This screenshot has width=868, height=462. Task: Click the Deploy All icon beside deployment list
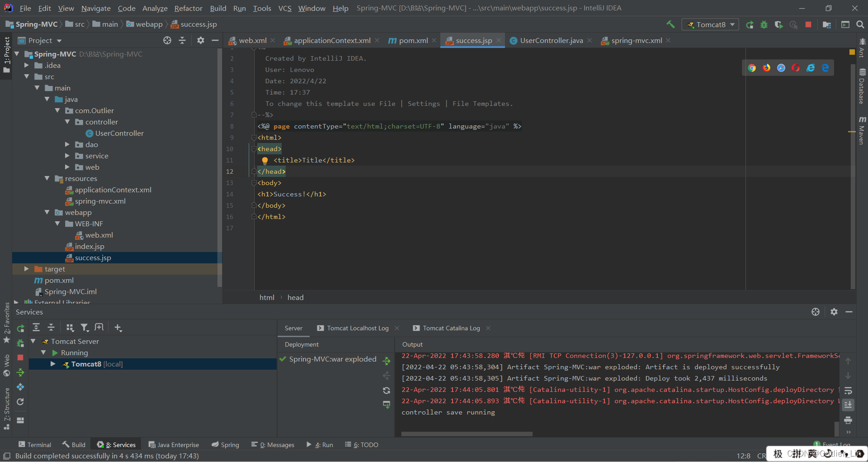click(387, 361)
